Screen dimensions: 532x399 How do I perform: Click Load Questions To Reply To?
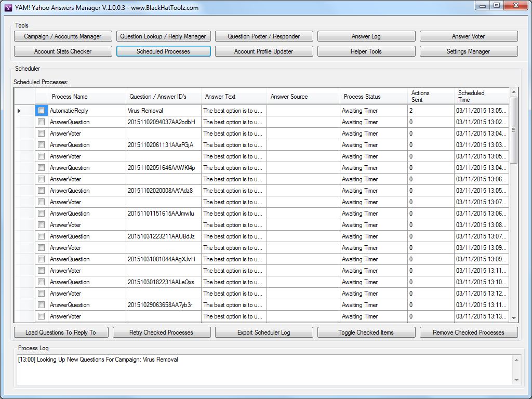tap(61, 332)
